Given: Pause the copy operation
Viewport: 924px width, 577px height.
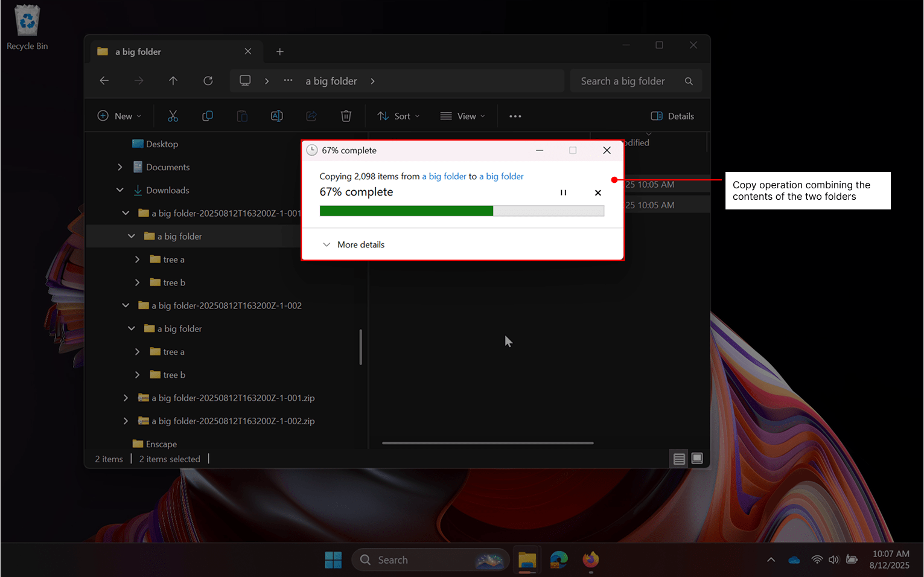Looking at the screenshot, I should [x=563, y=192].
